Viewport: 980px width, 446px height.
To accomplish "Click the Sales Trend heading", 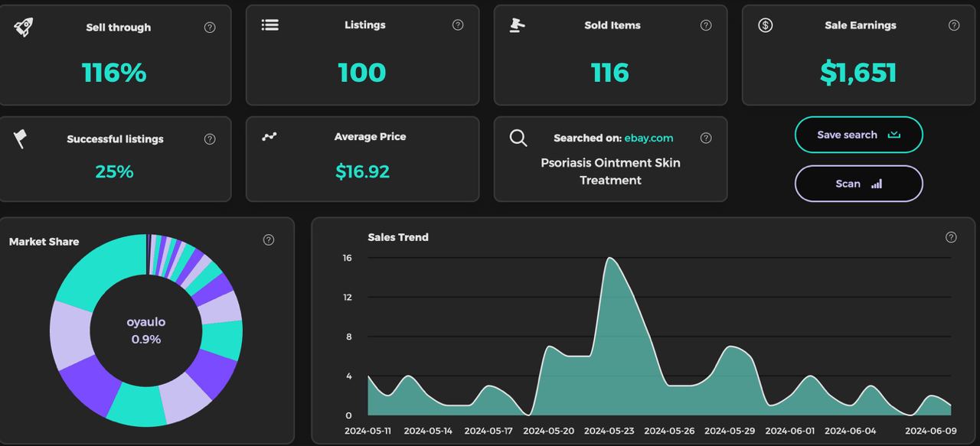I will point(398,237).
